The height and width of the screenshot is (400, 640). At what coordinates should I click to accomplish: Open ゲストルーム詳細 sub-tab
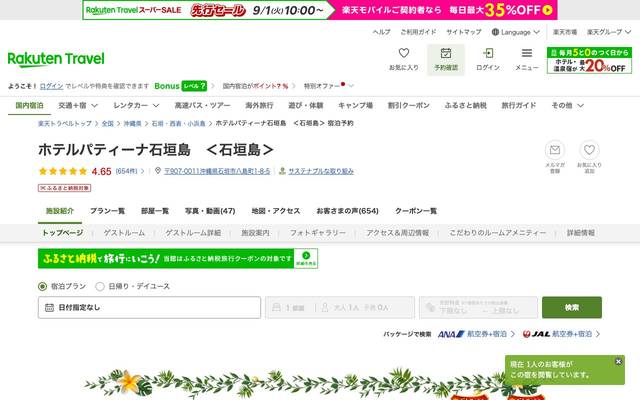[193, 233]
